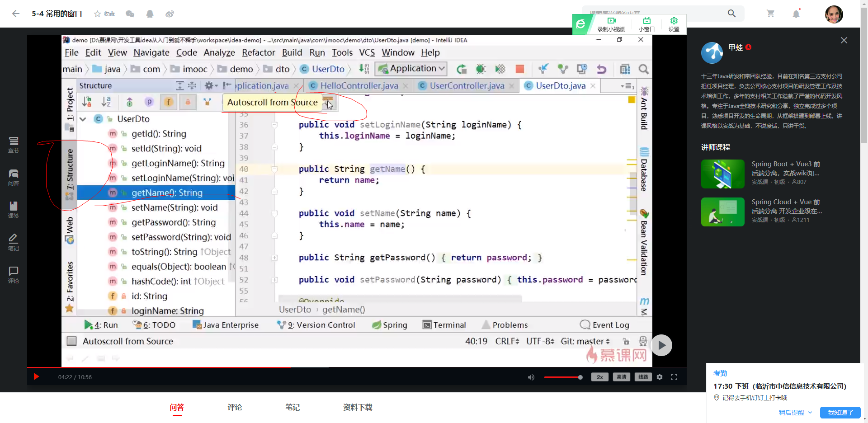Click Expand All in the Structure panel
The image size is (868, 423).
click(x=180, y=85)
